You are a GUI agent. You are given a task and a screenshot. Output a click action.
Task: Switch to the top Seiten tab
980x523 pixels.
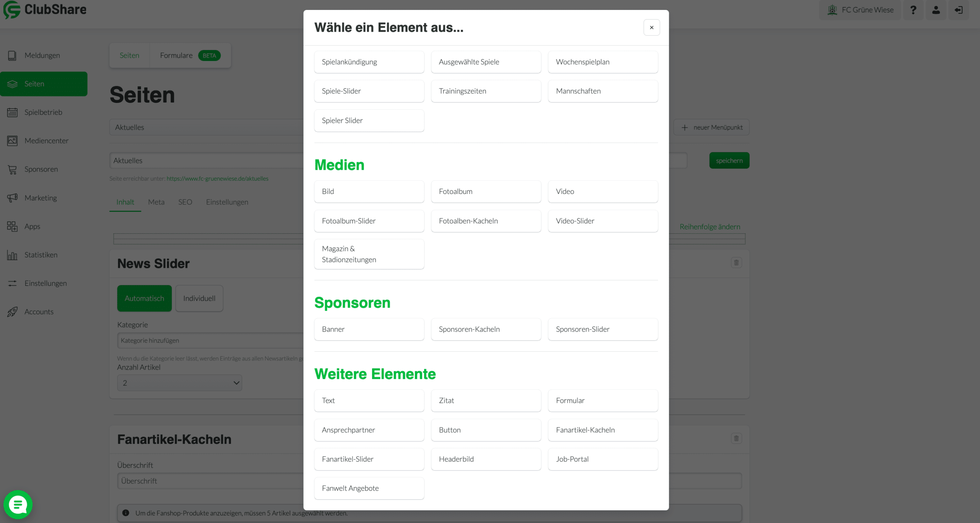(129, 55)
